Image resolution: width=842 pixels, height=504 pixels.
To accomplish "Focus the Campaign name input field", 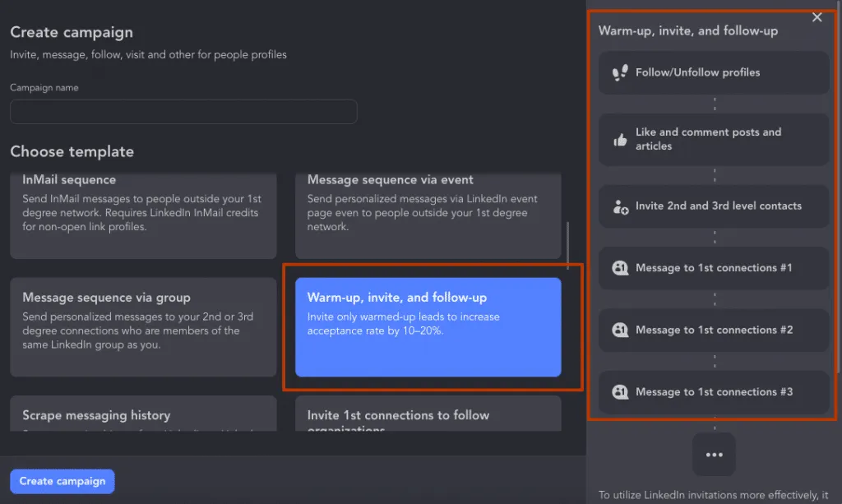I will 183,112.
